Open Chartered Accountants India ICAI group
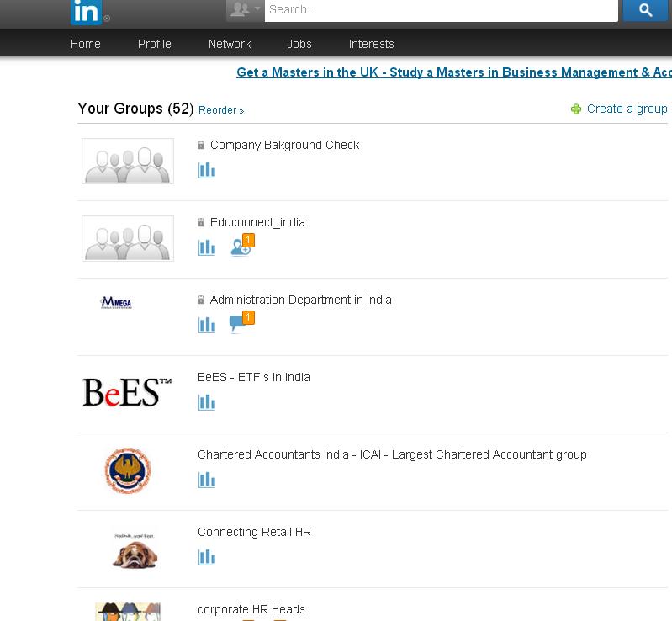The image size is (672, 621). (x=392, y=454)
